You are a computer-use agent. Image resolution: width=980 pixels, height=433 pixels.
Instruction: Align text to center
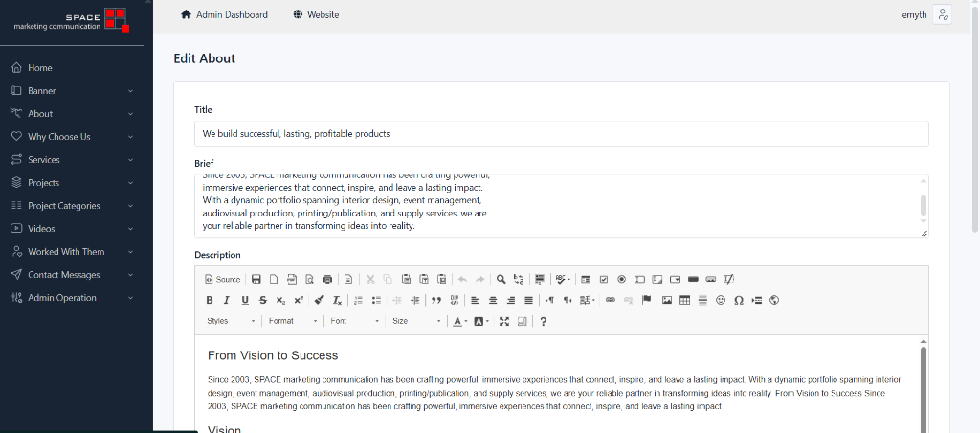[493, 301]
